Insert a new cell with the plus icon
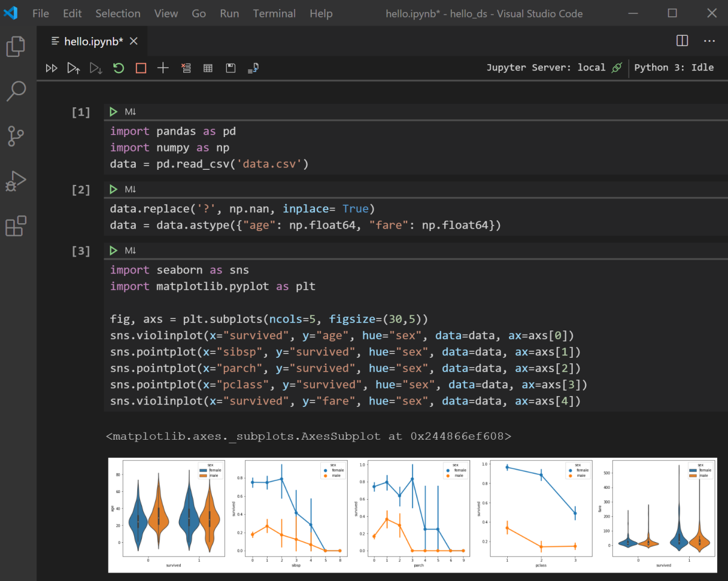728x581 pixels. tap(163, 69)
